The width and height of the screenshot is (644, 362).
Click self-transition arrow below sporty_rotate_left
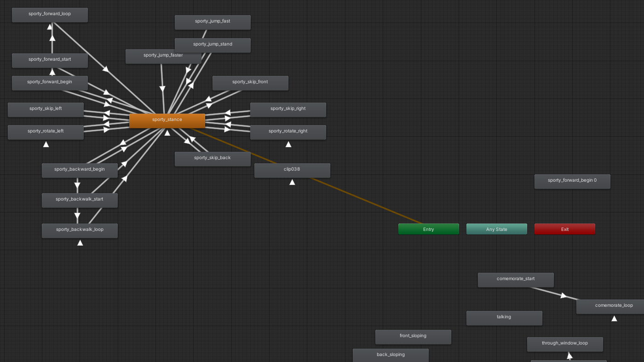coord(46,144)
